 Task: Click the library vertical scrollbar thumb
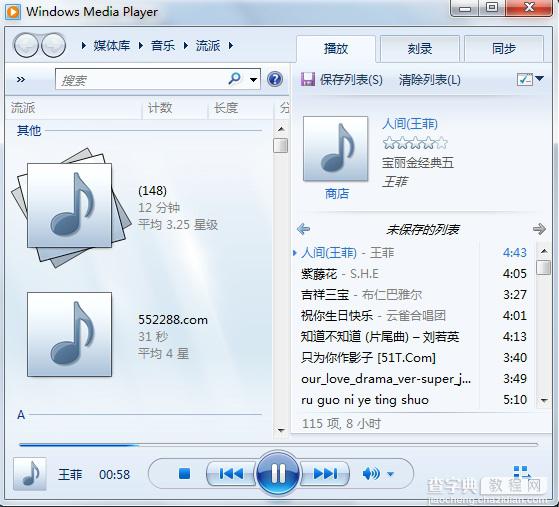[281, 145]
